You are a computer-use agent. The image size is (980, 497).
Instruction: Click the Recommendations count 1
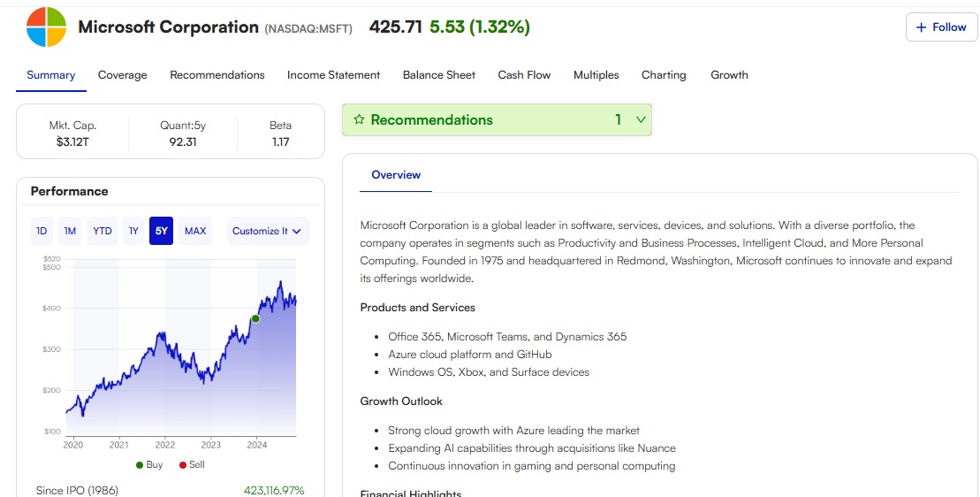point(618,119)
